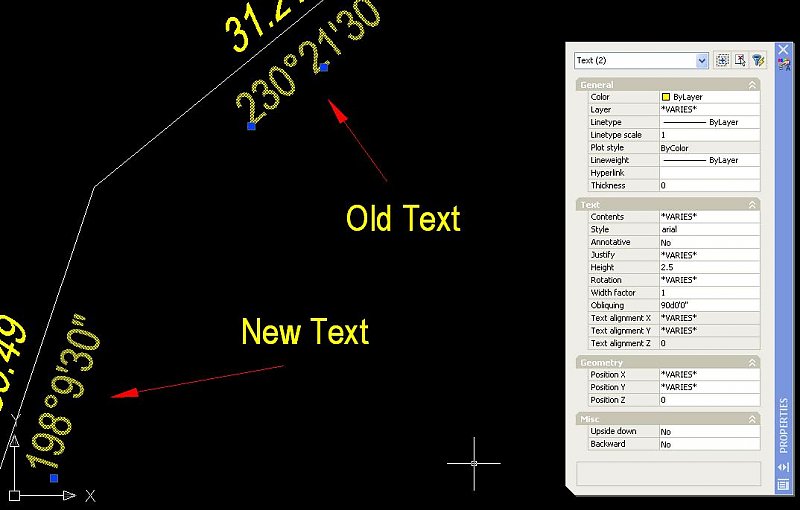Viewport: 800px width, 510px height.
Task: Click the Position Z value 0
Action: point(709,400)
